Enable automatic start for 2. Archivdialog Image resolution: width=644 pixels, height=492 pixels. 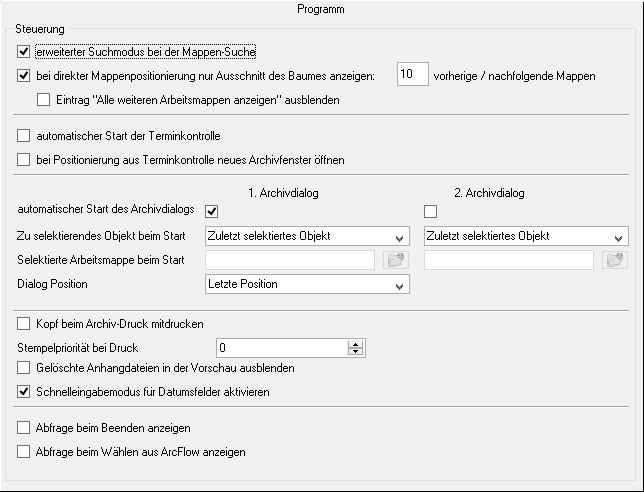430,212
